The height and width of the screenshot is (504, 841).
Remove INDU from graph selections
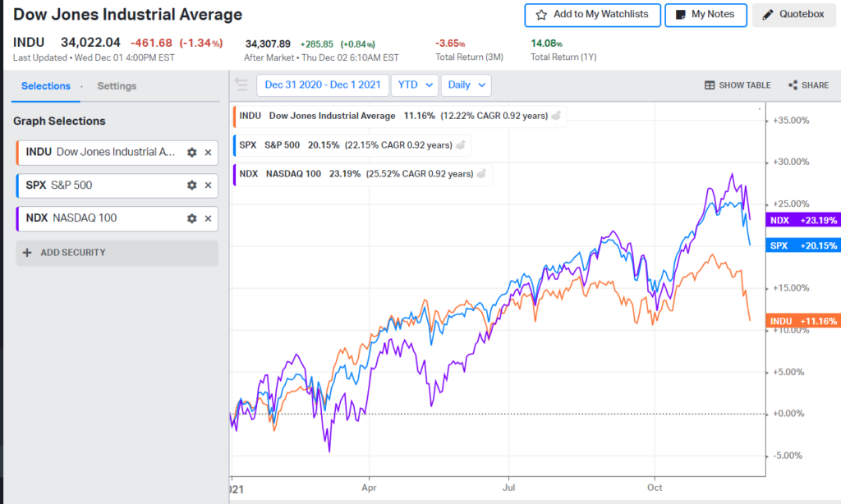(x=208, y=153)
